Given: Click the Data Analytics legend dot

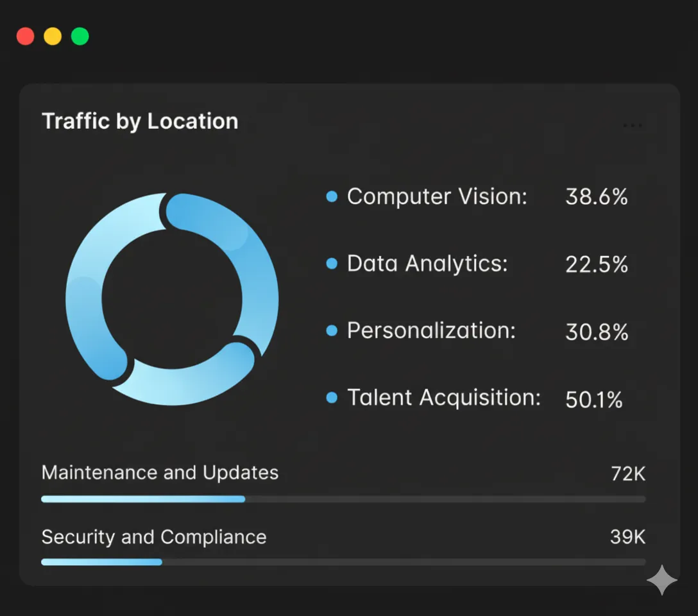Looking at the screenshot, I should click(332, 264).
